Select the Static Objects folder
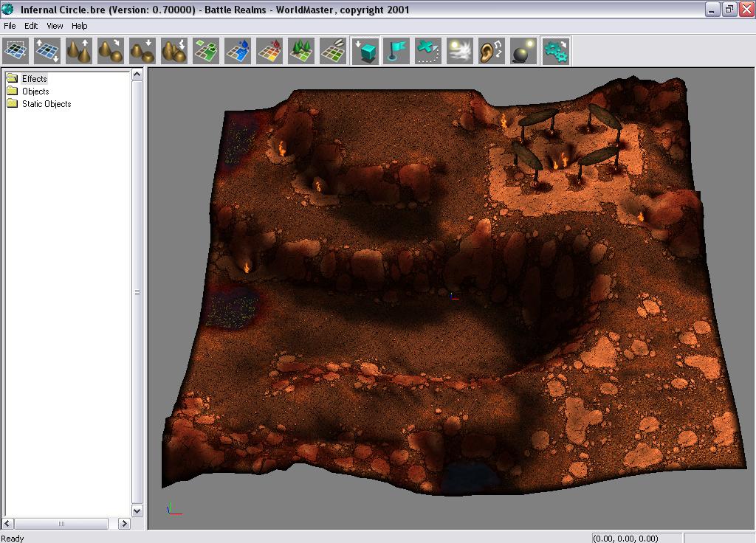Screen dimensions: 756x543 pyautogui.click(x=47, y=103)
